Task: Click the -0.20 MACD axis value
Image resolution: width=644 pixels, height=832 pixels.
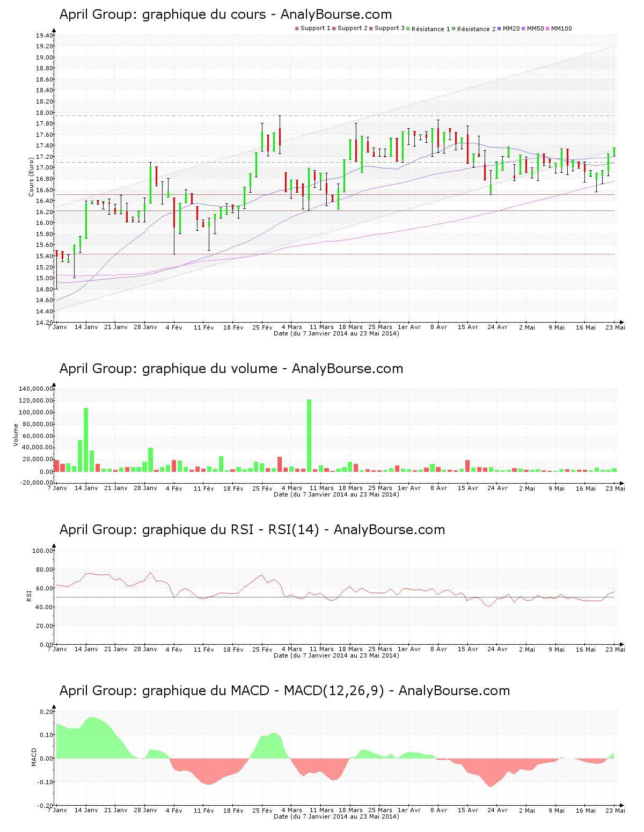Action: click(46, 806)
